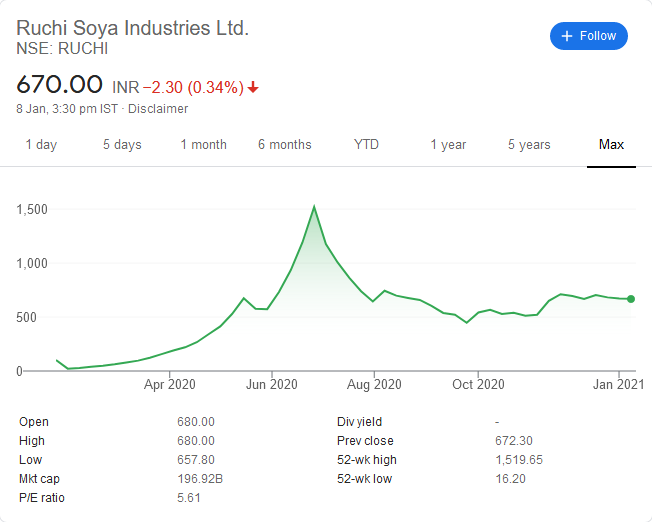
Task: Click the Open value 680.00
Action: point(196,422)
